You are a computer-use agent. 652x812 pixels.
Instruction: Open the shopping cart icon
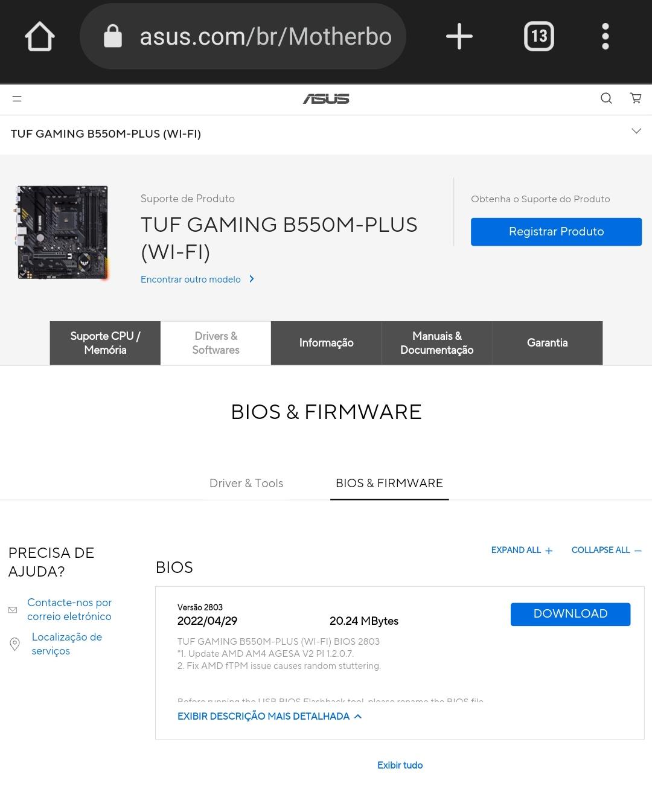(x=636, y=98)
